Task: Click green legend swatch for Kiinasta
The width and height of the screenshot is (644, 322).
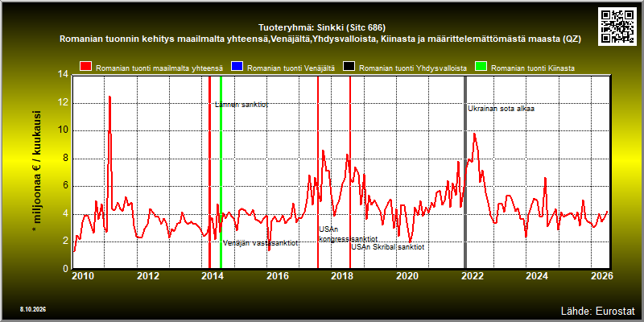Action: pyautogui.click(x=481, y=67)
